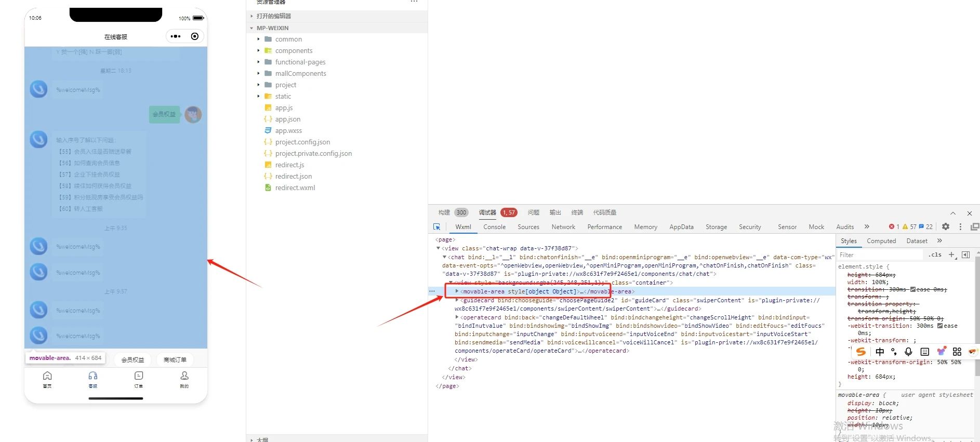Click the ease timing checkbox on -webkit-transition line
Image resolution: width=980 pixels, height=442 pixels.
[x=940, y=326]
